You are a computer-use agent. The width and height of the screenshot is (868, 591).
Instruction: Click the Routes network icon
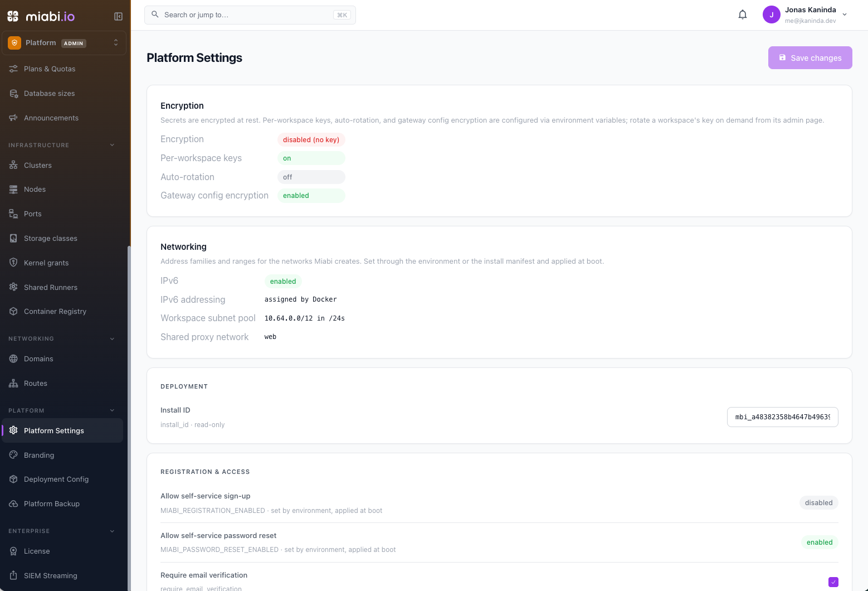point(13,384)
